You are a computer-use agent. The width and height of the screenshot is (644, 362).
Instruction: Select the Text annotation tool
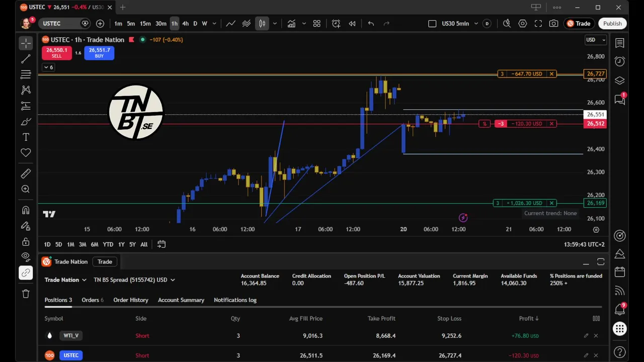(x=26, y=137)
